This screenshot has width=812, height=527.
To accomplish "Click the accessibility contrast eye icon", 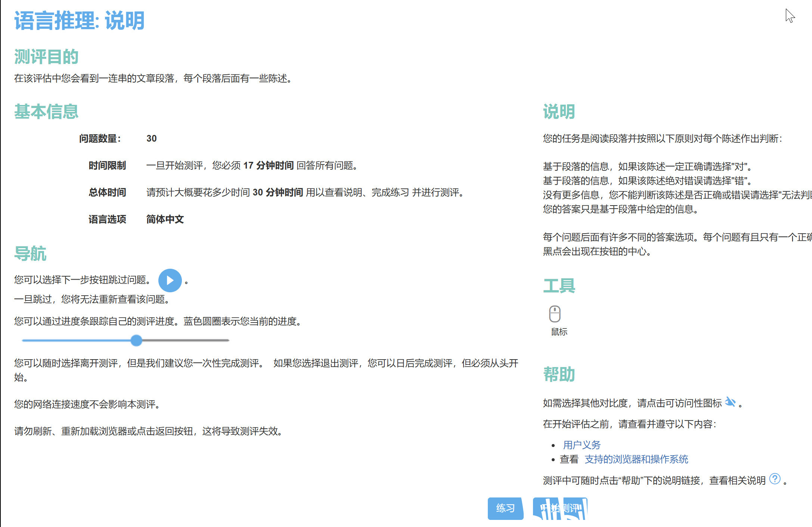I will point(730,402).
